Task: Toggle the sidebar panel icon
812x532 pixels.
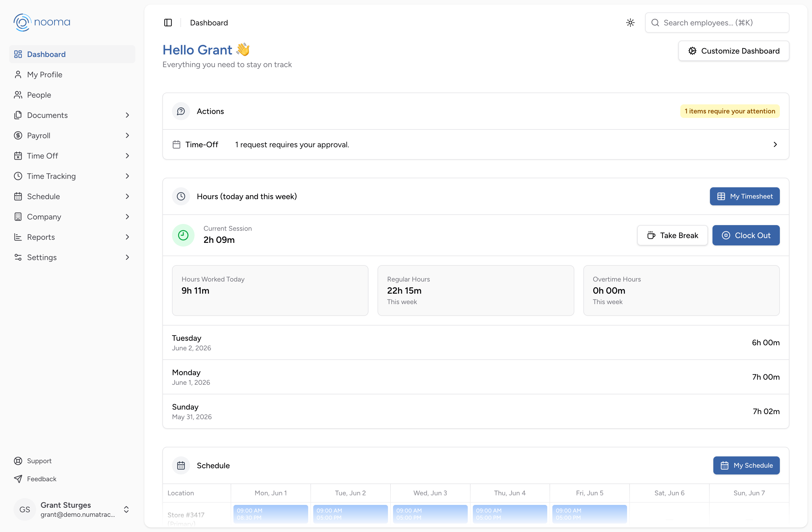Action: pyautogui.click(x=168, y=23)
